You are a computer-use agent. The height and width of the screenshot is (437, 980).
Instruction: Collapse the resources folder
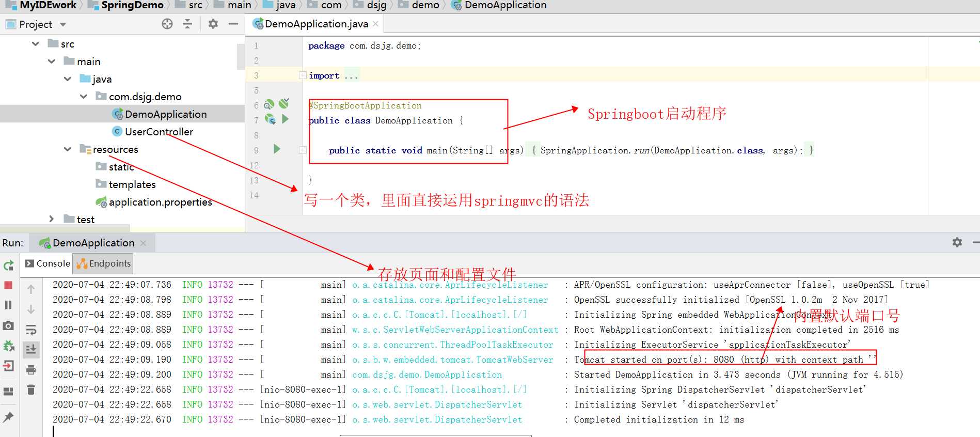[x=67, y=149]
